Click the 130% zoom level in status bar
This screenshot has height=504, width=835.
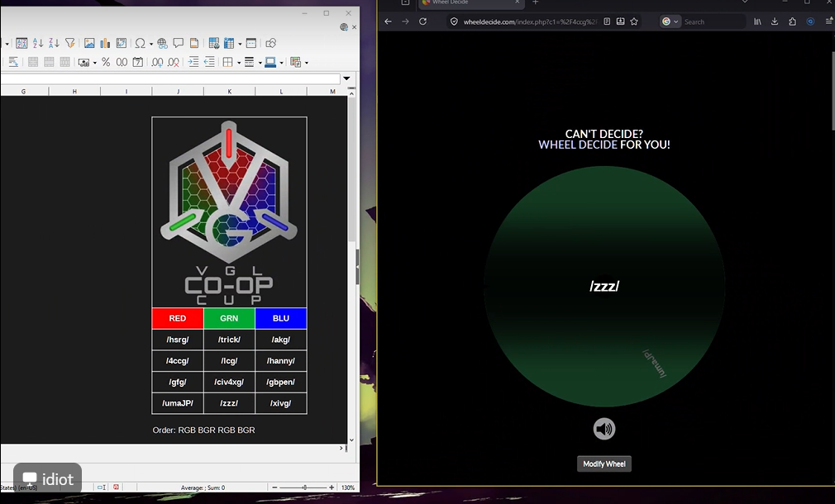click(x=348, y=487)
